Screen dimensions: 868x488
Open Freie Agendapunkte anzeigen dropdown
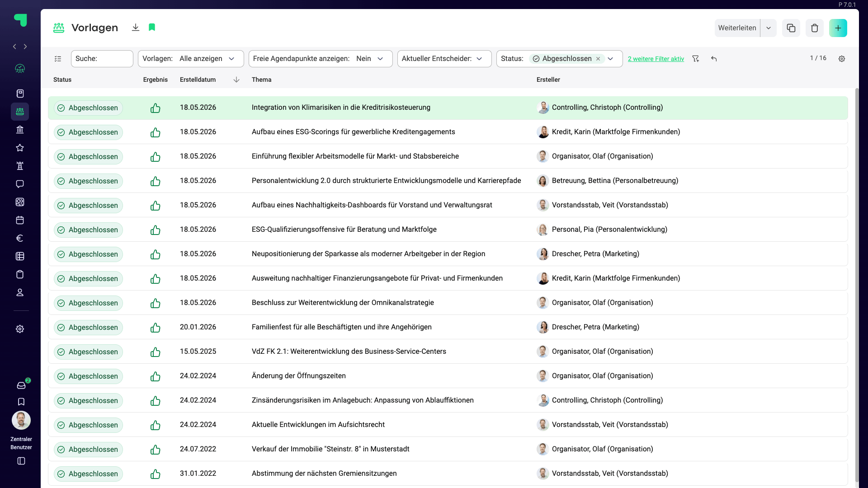321,59
